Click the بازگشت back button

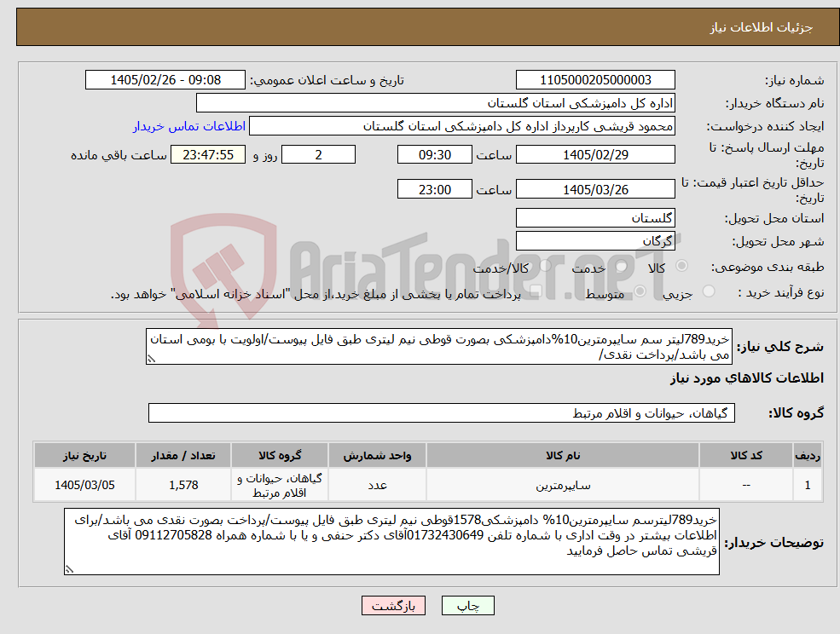[393, 606]
